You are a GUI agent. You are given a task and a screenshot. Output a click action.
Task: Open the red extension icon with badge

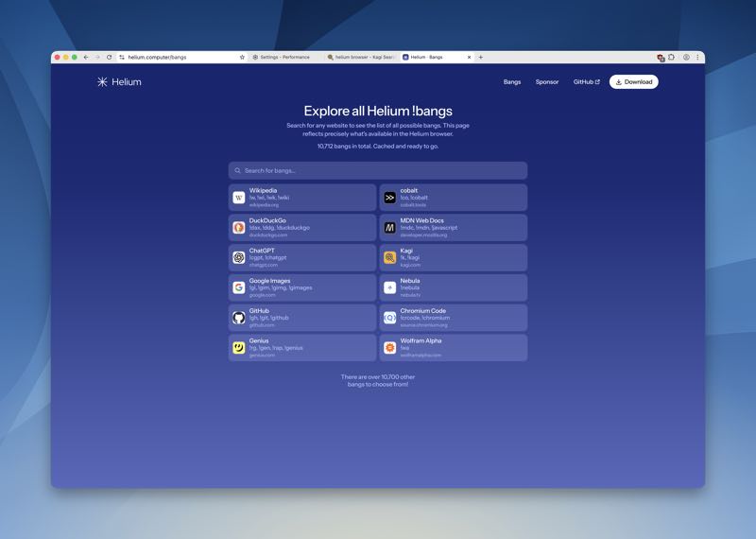[661, 58]
